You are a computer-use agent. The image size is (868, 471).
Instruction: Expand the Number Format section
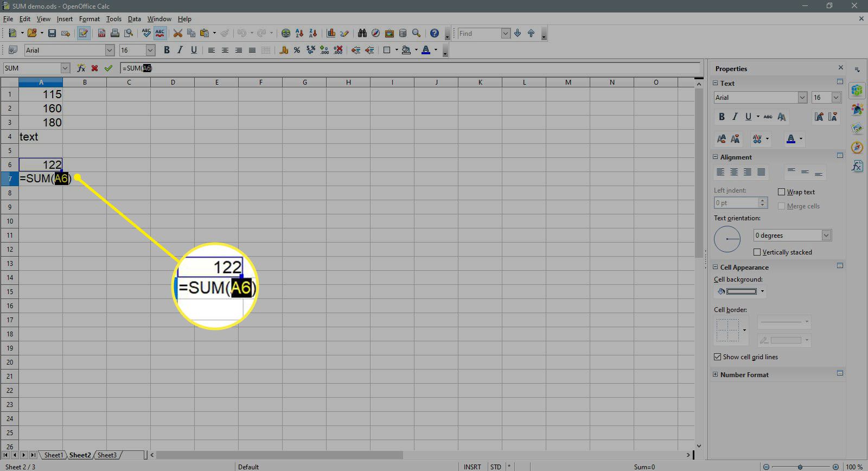point(715,375)
